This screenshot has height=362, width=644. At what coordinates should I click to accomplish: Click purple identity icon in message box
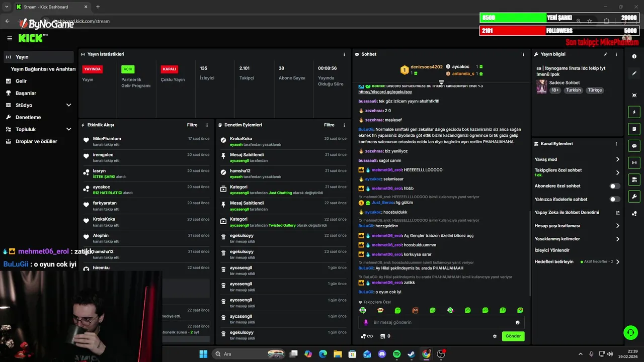(x=366, y=322)
